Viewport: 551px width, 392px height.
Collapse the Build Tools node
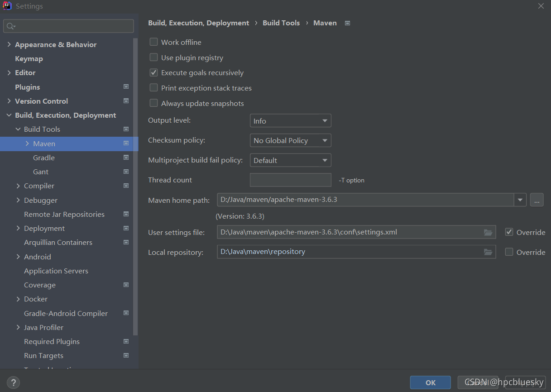18,129
